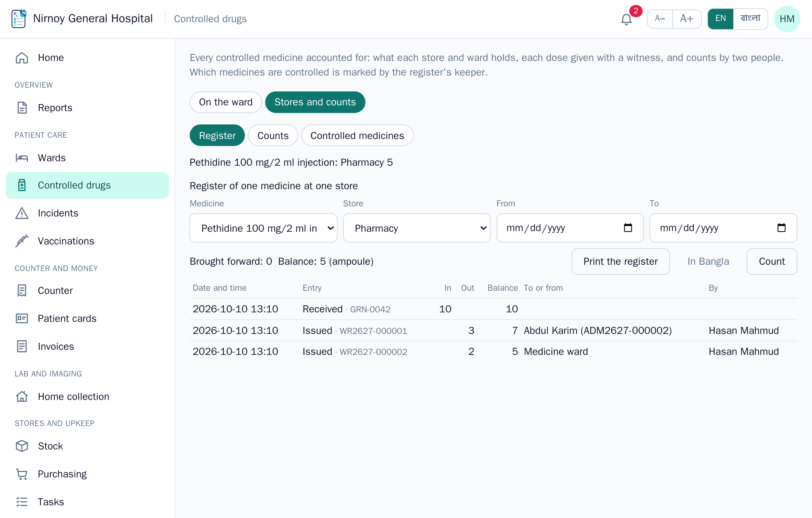Open notifications bell icon

pos(626,19)
